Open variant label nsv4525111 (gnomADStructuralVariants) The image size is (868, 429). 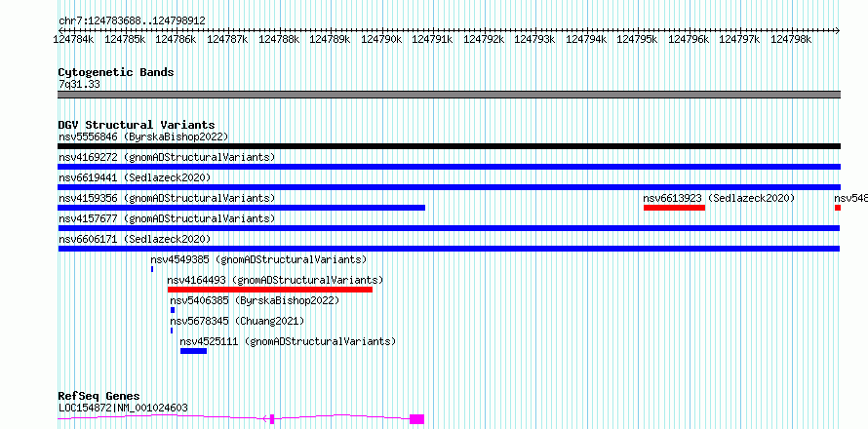[289, 341]
